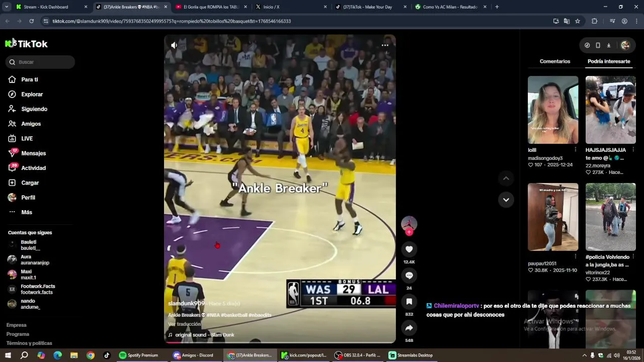This screenshot has height=362, width=644.
Task: Go to the next video with the down chevron
Action: 506,200
